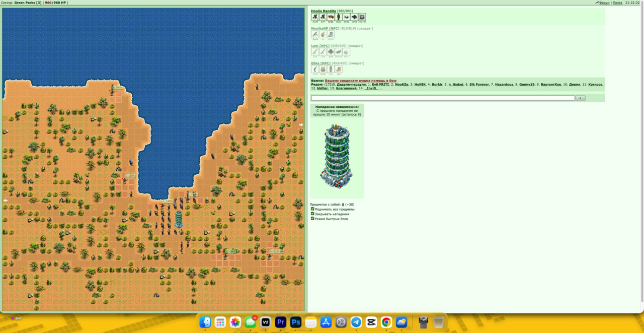The height and width of the screenshot is (333, 644).
Task: Click Elika's third equipment icon
Action: [x=331, y=69]
